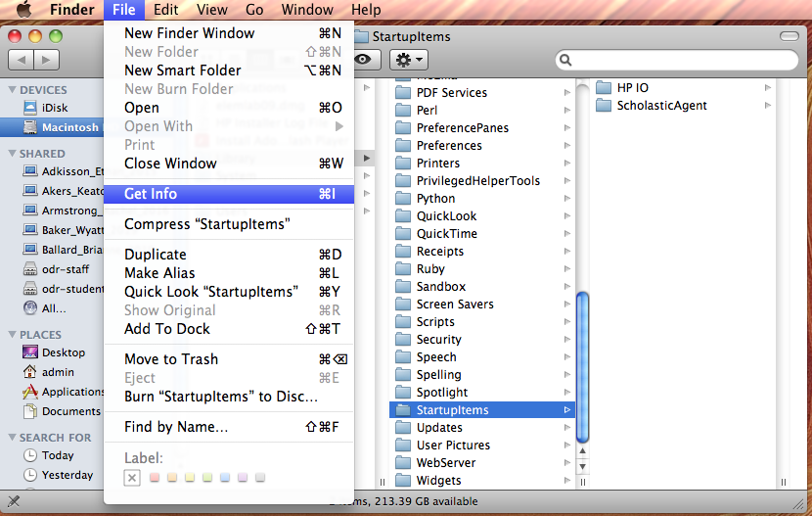Viewport: 812px width, 516px height.
Task: Open the Apple menu icon
Action: click(x=23, y=10)
